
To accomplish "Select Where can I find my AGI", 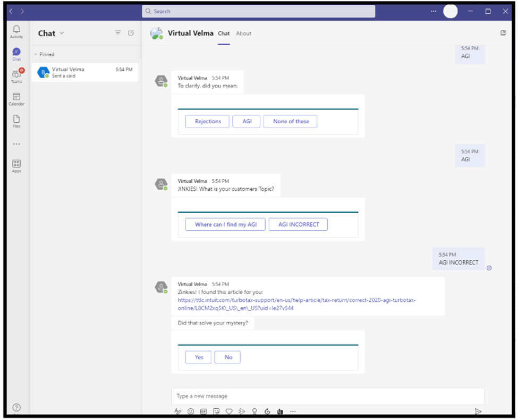I will tap(225, 224).
